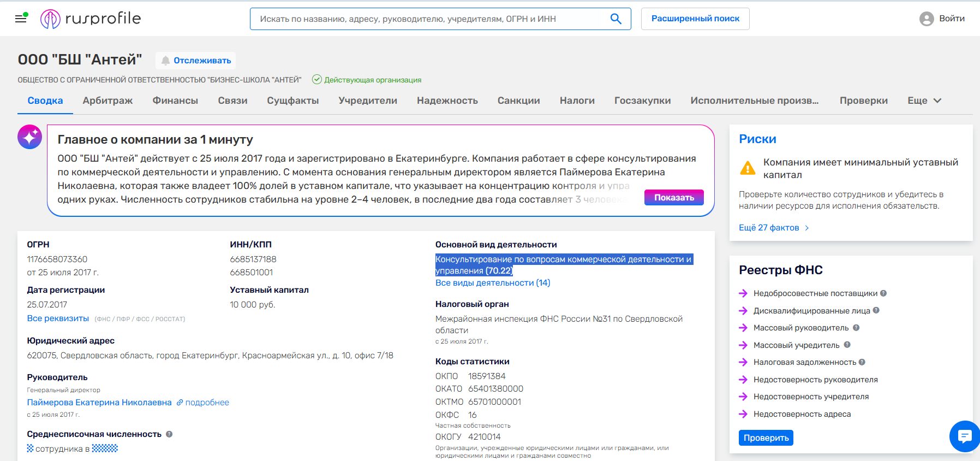Click the link icon before подробнее
Screen dimensions: 980x461
pyautogui.click(x=180, y=403)
